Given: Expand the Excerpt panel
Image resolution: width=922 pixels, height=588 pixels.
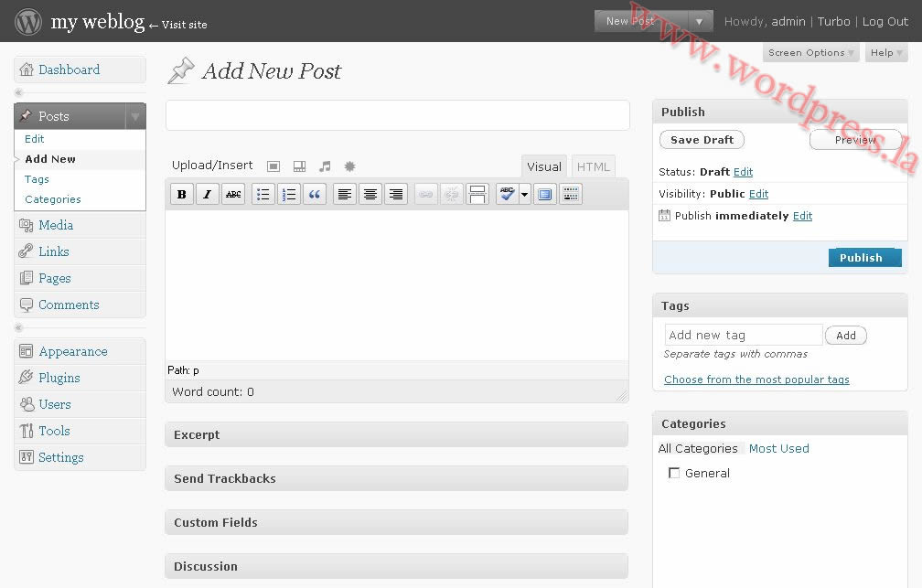Looking at the screenshot, I should coord(396,434).
